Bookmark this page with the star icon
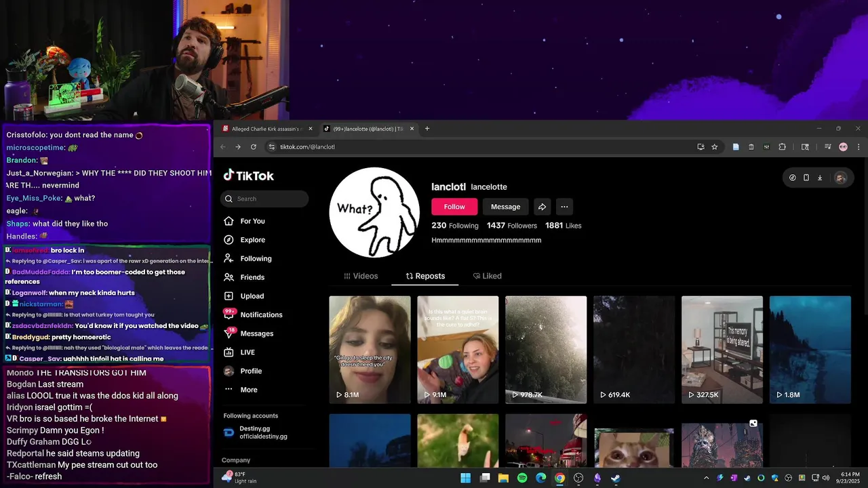 pyautogui.click(x=714, y=146)
